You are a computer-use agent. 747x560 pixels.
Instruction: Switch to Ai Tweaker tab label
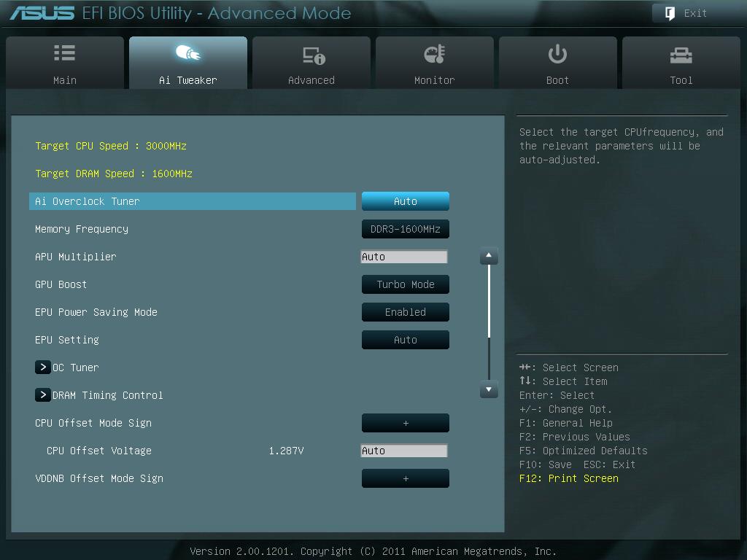tap(187, 80)
